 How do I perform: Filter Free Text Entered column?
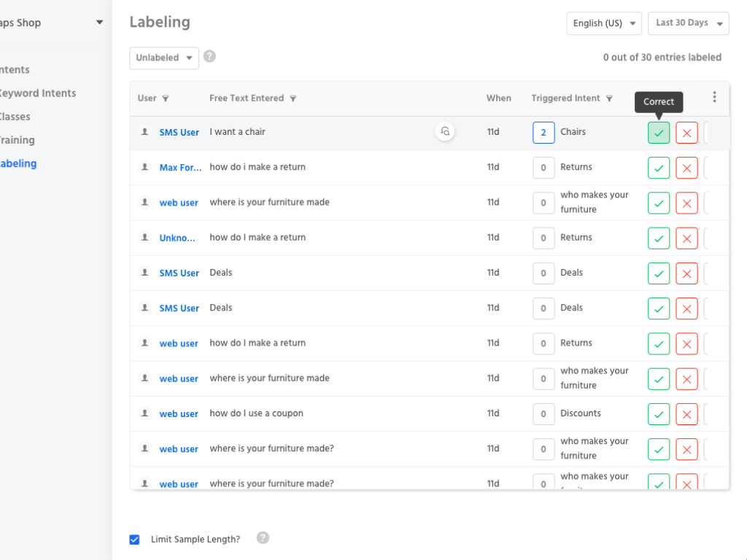(293, 98)
